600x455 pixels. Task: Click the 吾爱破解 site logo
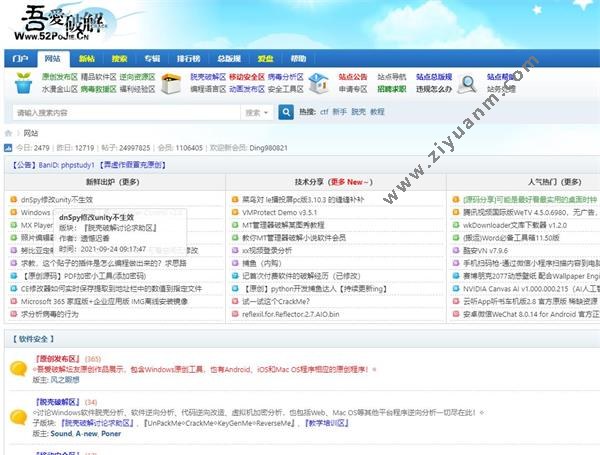click(x=63, y=23)
